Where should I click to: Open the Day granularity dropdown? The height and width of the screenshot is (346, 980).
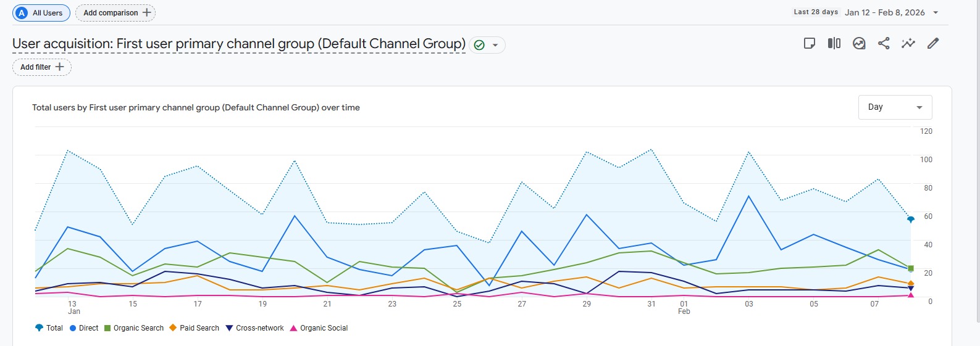click(x=895, y=107)
